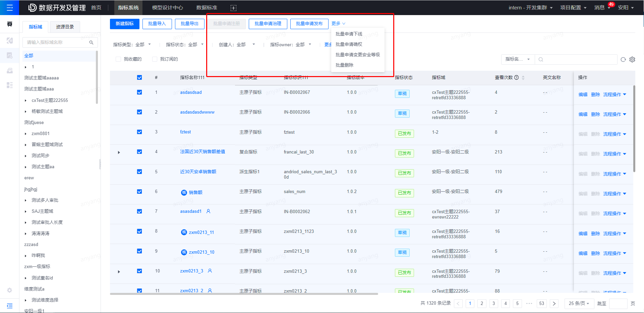Enable the 我收藏的 checkbox
The image size is (644, 313).
[118, 59]
